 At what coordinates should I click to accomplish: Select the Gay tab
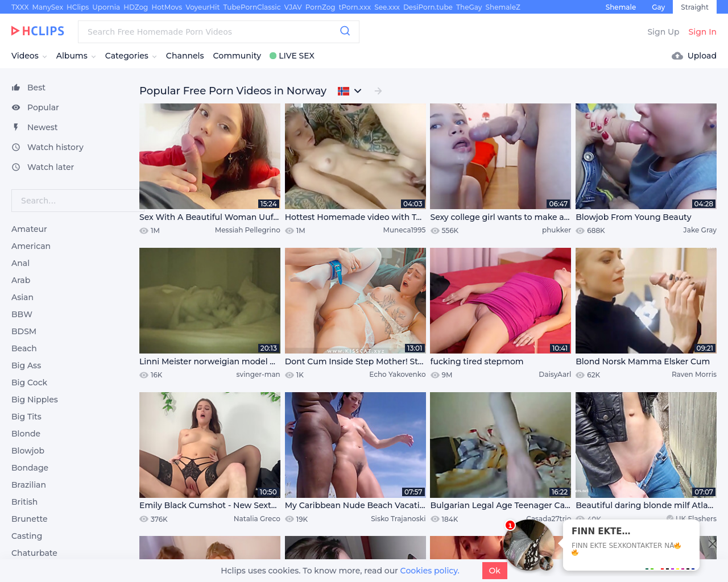tap(659, 7)
